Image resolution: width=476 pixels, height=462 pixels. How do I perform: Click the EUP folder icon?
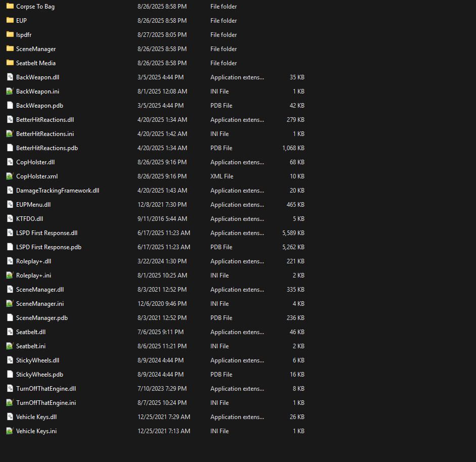pos(10,20)
